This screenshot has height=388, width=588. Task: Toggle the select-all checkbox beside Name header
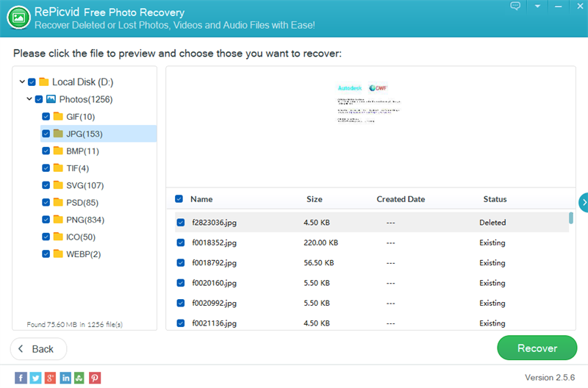tap(179, 198)
